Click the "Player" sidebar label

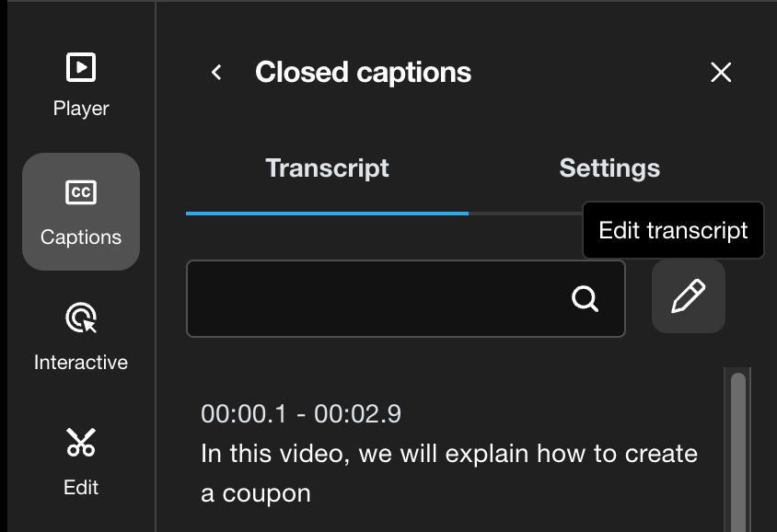[81, 109]
